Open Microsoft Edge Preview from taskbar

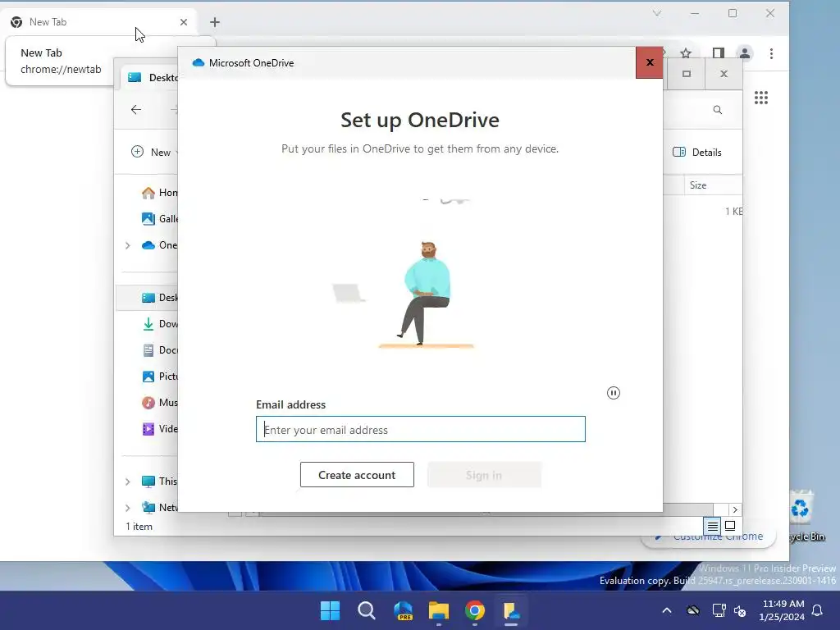(403, 610)
